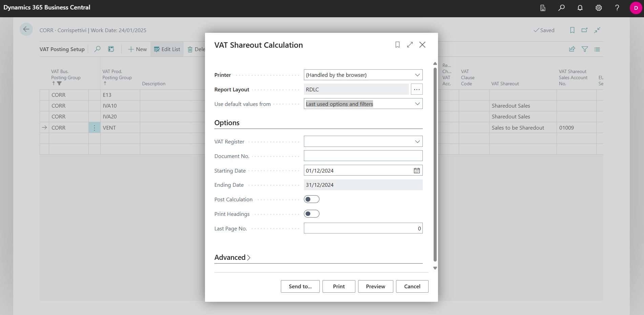
Task: Search the VAT Posting Setup list
Action: coord(98,49)
